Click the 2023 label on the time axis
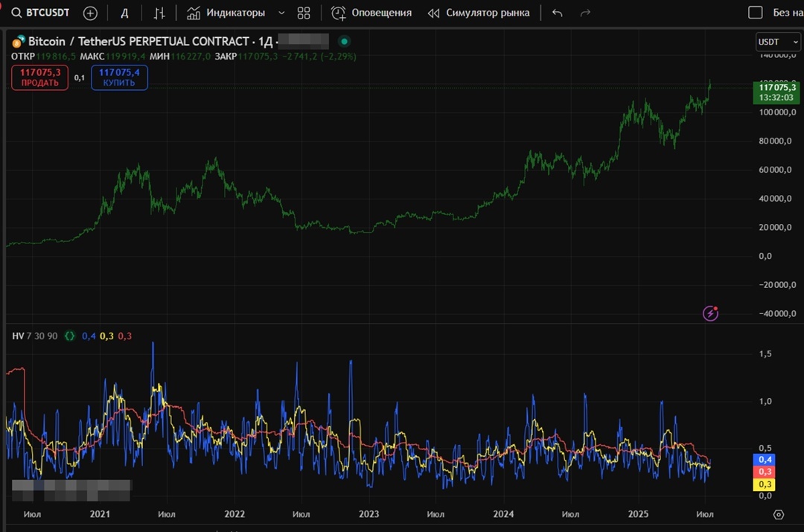 click(x=368, y=514)
